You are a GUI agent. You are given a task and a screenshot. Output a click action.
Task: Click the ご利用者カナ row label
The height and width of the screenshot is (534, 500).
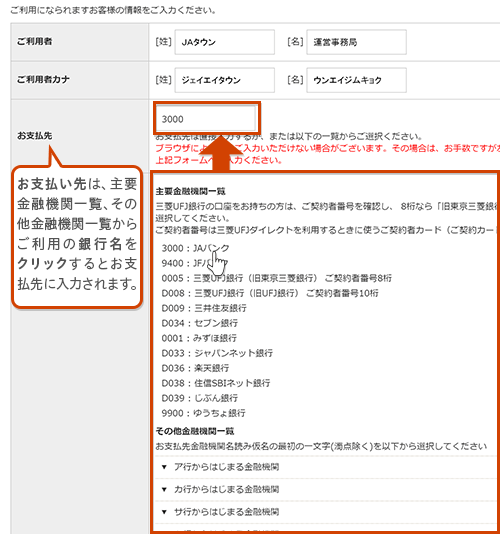click(43, 80)
